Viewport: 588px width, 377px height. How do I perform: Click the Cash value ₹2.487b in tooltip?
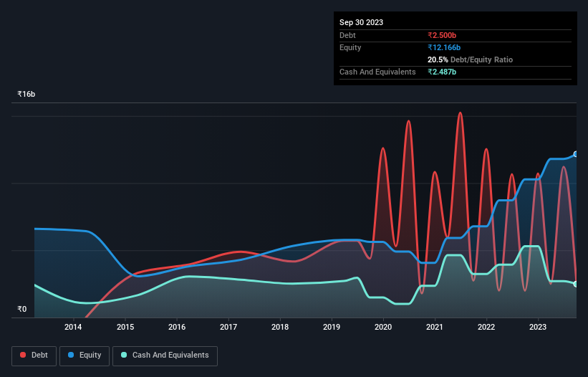coord(442,72)
